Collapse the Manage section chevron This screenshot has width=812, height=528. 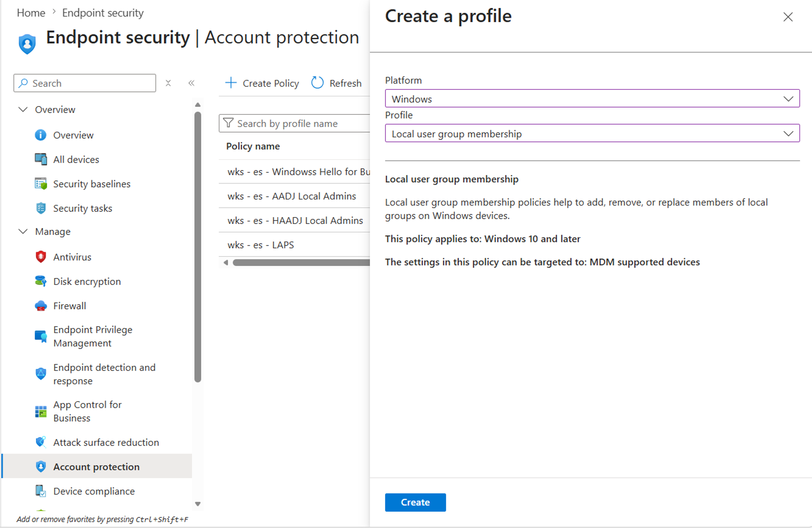(x=23, y=231)
